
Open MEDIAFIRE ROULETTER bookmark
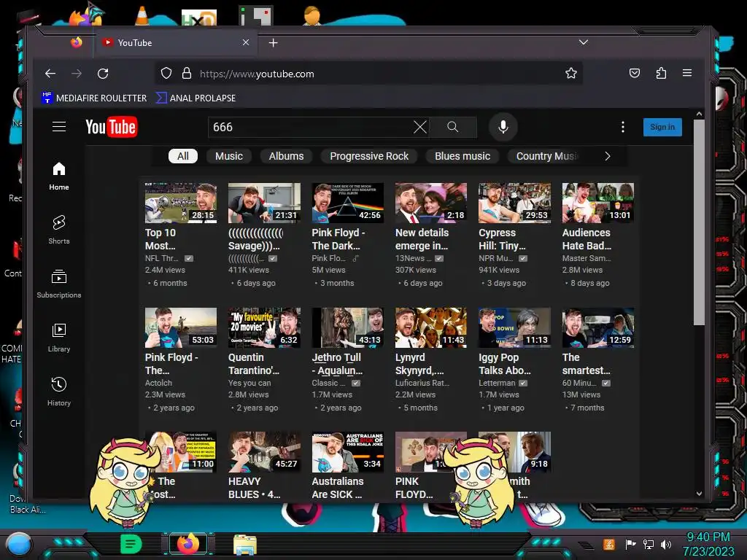94,98
